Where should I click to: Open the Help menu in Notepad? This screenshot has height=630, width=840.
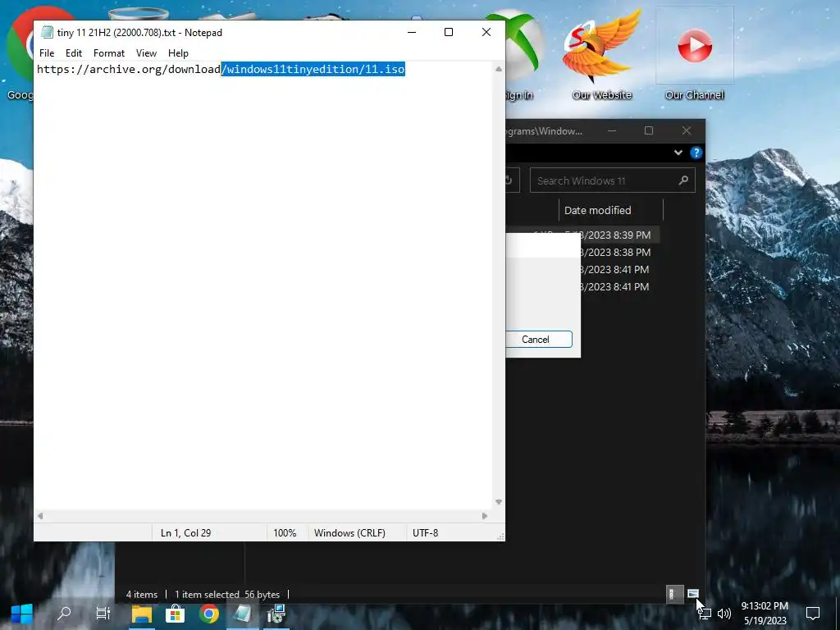tap(178, 53)
